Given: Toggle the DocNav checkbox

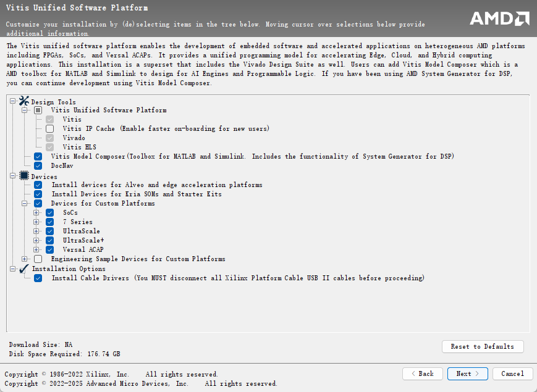Looking at the screenshot, I should tap(38, 165).
